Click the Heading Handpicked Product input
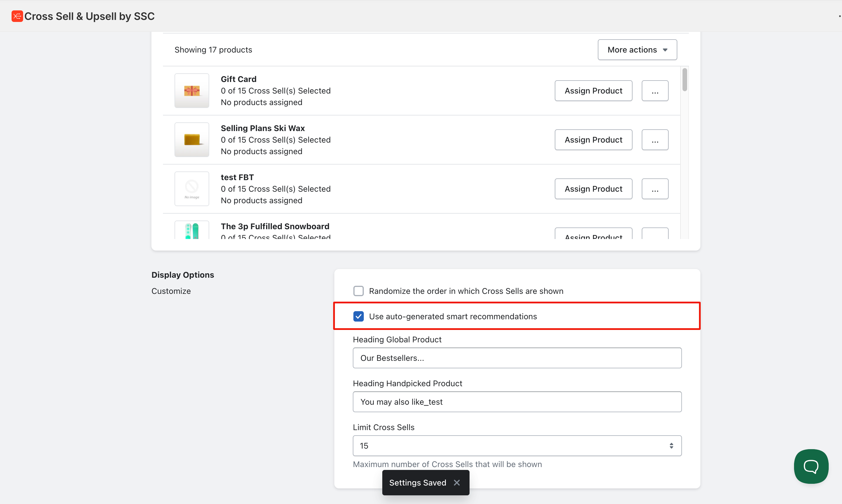842x504 pixels. point(517,402)
